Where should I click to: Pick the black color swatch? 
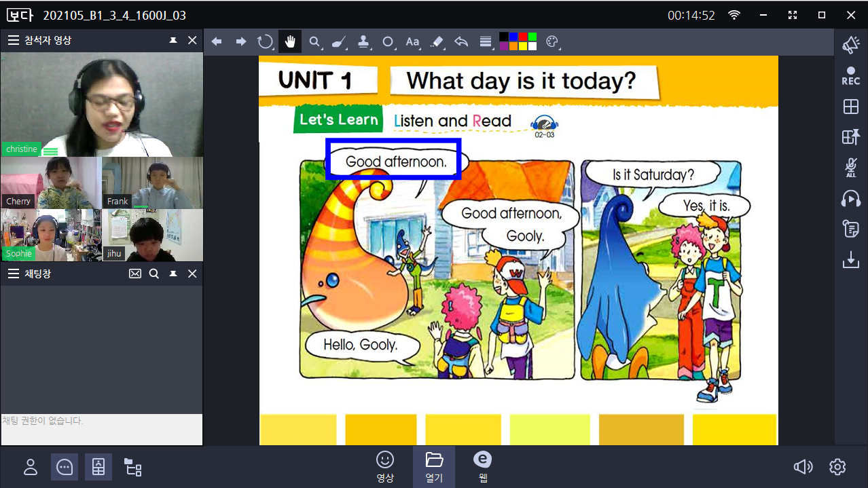(x=503, y=37)
